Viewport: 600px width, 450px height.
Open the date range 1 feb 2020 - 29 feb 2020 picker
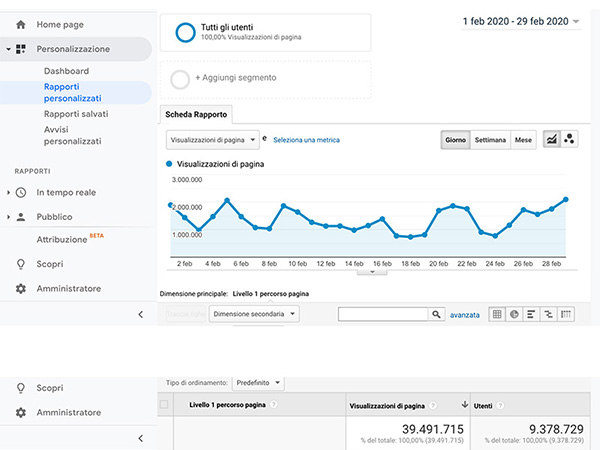(x=521, y=21)
